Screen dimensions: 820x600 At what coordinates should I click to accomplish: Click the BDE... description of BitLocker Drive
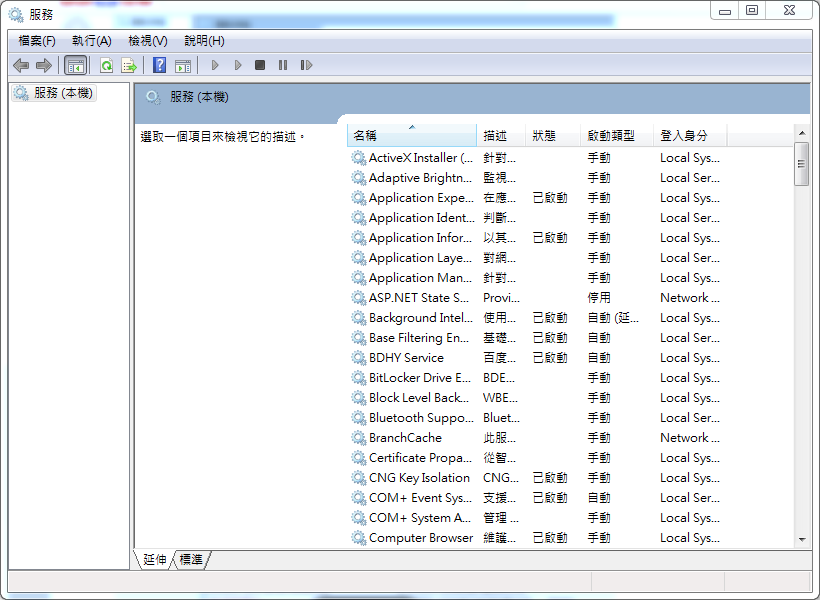click(x=499, y=378)
